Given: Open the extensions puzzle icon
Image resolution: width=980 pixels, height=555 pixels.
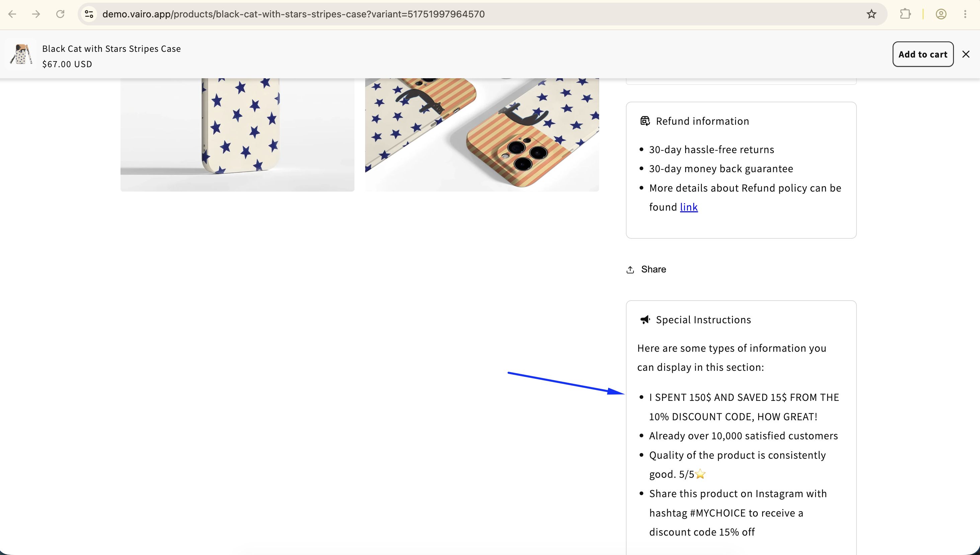Looking at the screenshot, I should [905, 14].
